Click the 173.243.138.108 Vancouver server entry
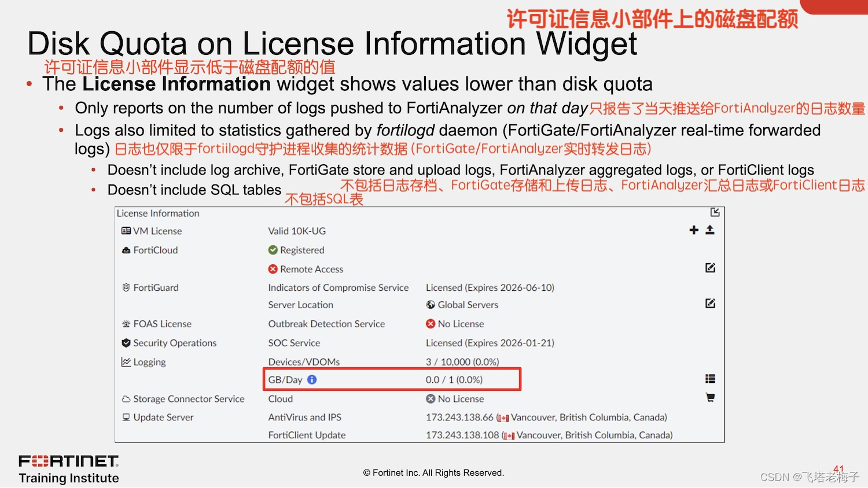 click(x=549, y=435)
